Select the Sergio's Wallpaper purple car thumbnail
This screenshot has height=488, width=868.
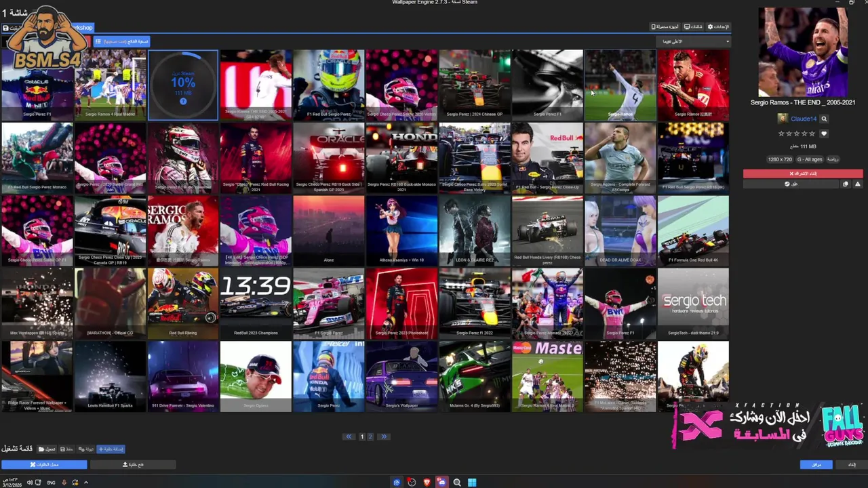point(401,376)
